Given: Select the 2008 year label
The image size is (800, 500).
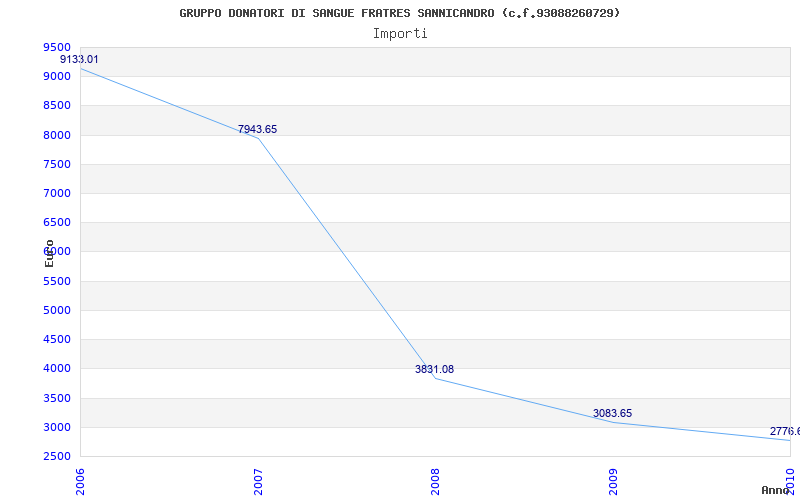Looking at the screenshot, I should coord(435,482).
